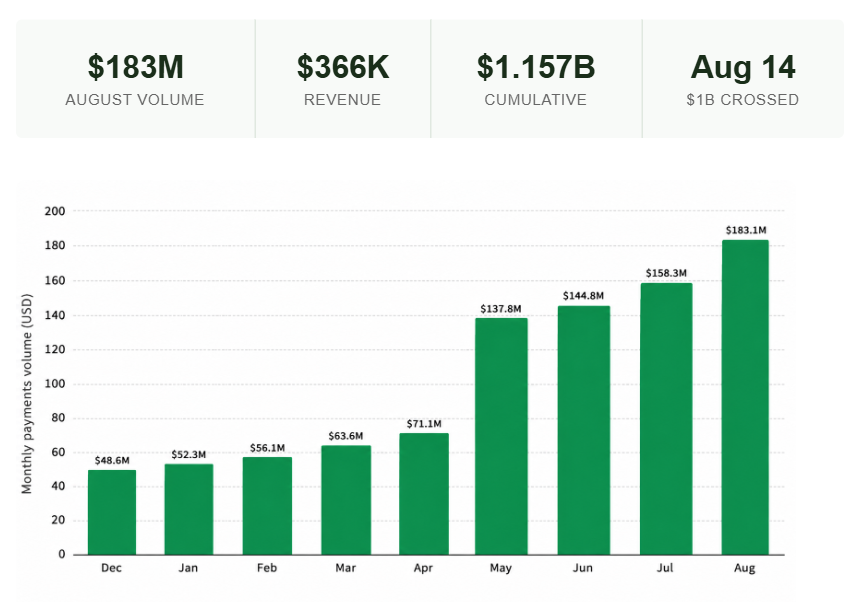Select the $183.1M data label
The width and height of the screenshot is (845, 602).
click(x=746, y=230)
